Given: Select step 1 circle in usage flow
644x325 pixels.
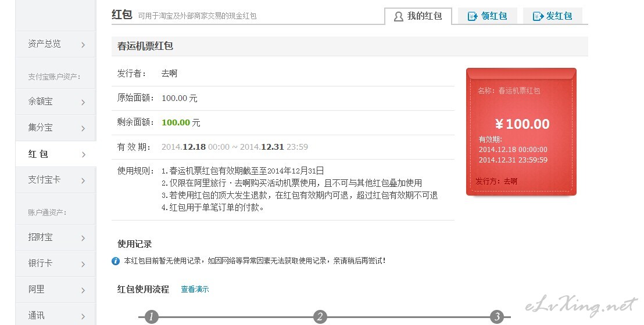Looking at the screenshot, I should click(151, 317).
